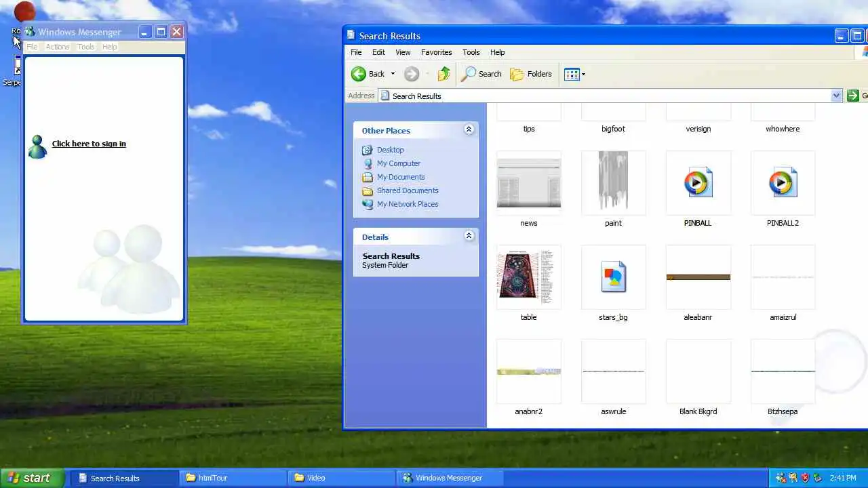This screenshot has height=488, width=868.
Task: Open Tools menu in Windows Messenger
Action: tap(86, 47)
